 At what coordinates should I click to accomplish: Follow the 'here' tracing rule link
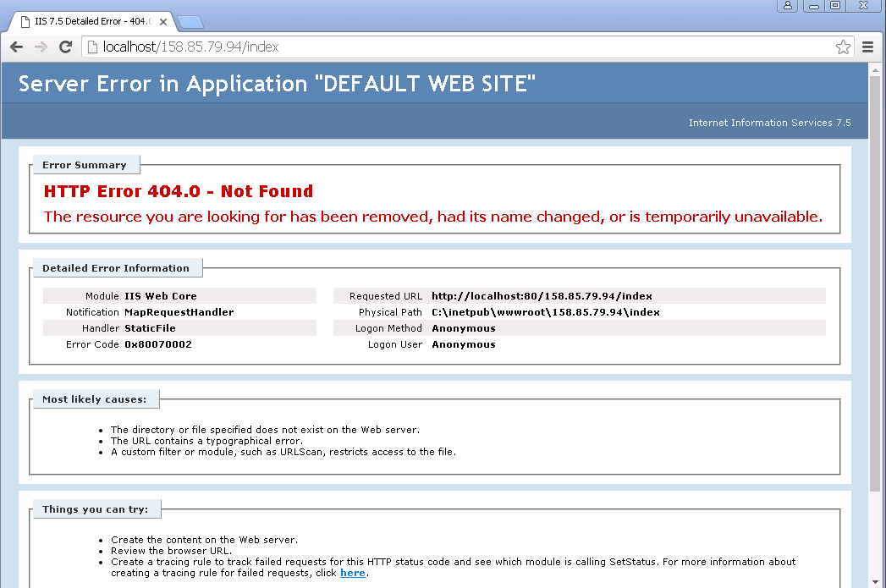(353, 573)
